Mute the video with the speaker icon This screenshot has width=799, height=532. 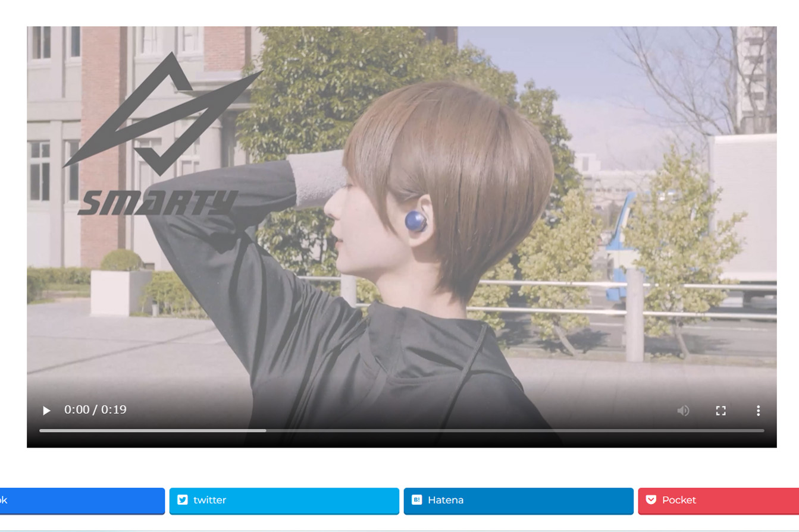coord(683,410)
